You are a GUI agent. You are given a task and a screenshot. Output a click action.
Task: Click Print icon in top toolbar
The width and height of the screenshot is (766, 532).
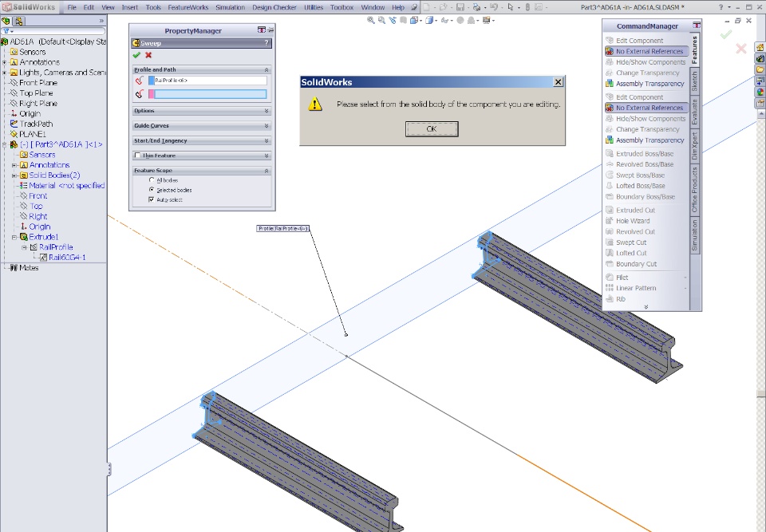click(x=476, y=7)
